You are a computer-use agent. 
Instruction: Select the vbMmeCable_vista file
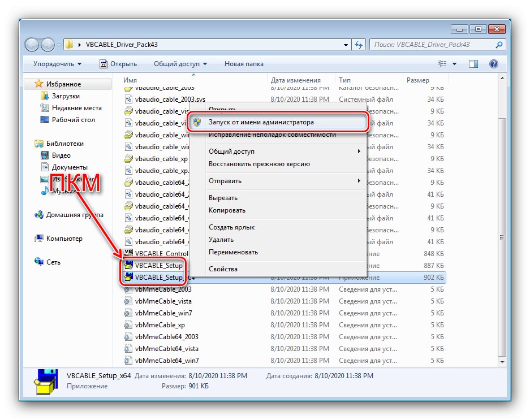163,301
